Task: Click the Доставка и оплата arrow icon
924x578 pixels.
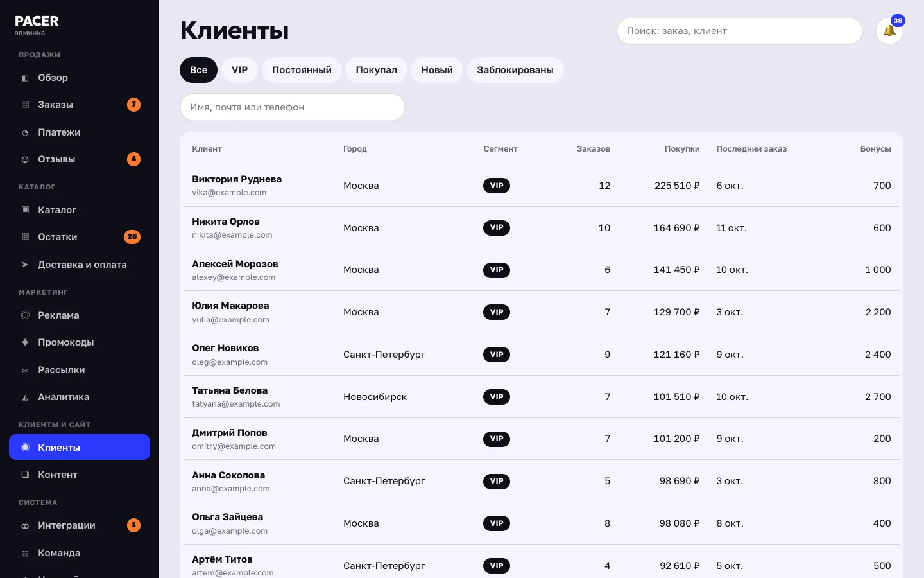Action: pyautogui.click(x=25, y=265)
